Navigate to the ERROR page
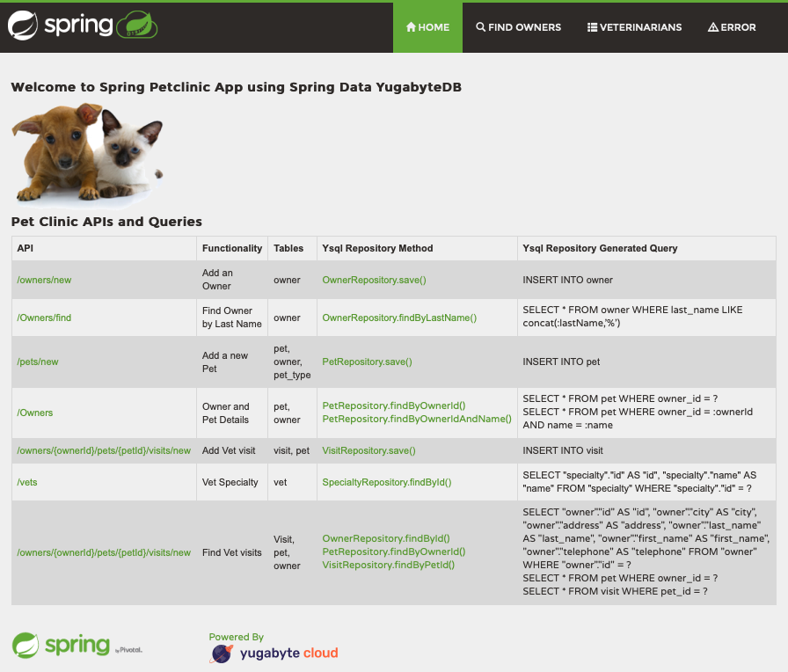Screen dimensions: 788x672 731,27
